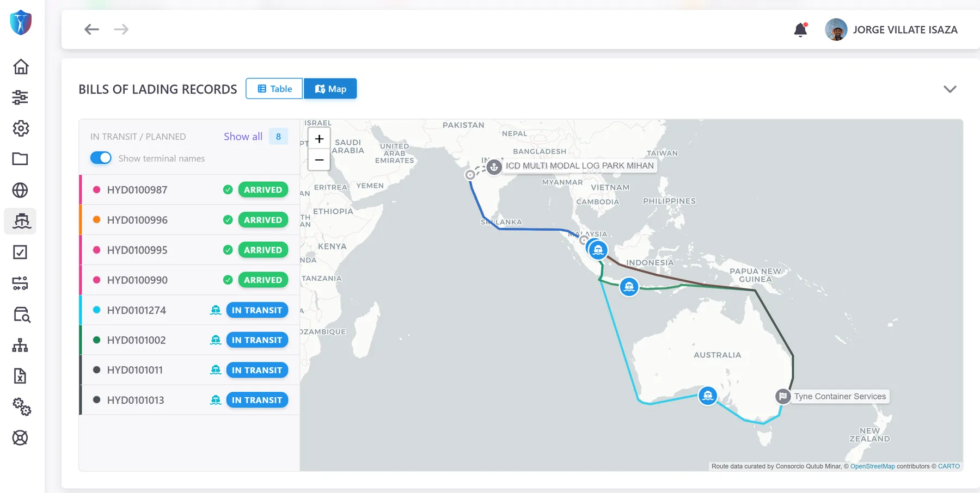
Task: Zoom out on the map
Action: pyautogui.click(x=319, y=160)
